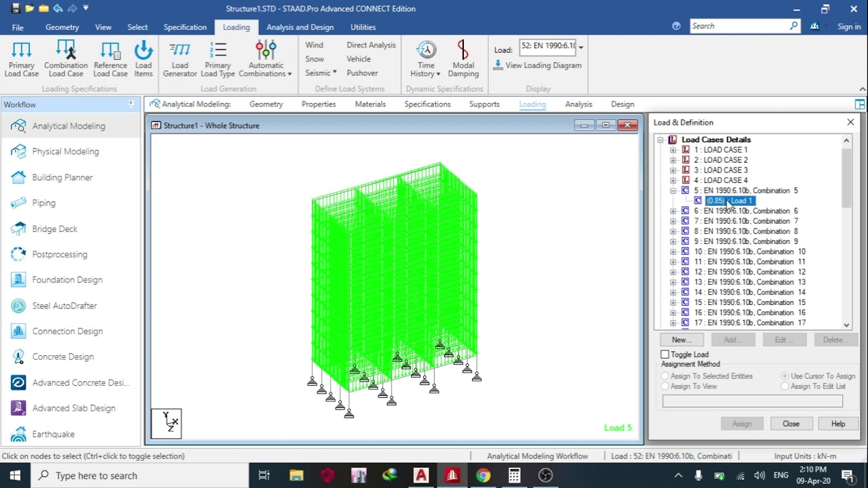This screenshot has width=868, height=488.
Task: Open the Modal Damping settings
Action: point(463,58)
